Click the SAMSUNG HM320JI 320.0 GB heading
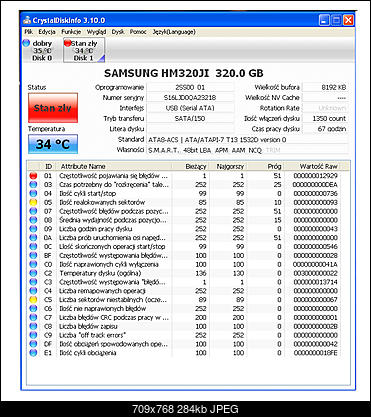Image resolution: width=371 pixels, height=417 pixels. pos(184,73)
